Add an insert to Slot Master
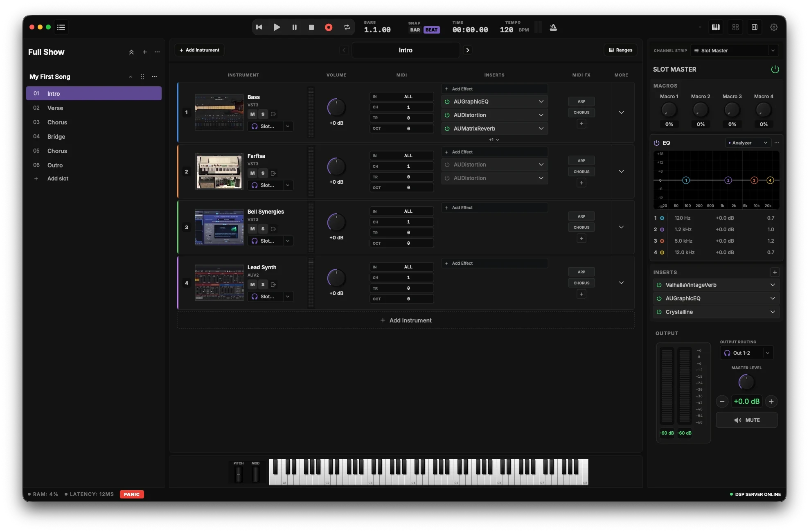Viewport: 809px width, 532px height. (775, 272)
